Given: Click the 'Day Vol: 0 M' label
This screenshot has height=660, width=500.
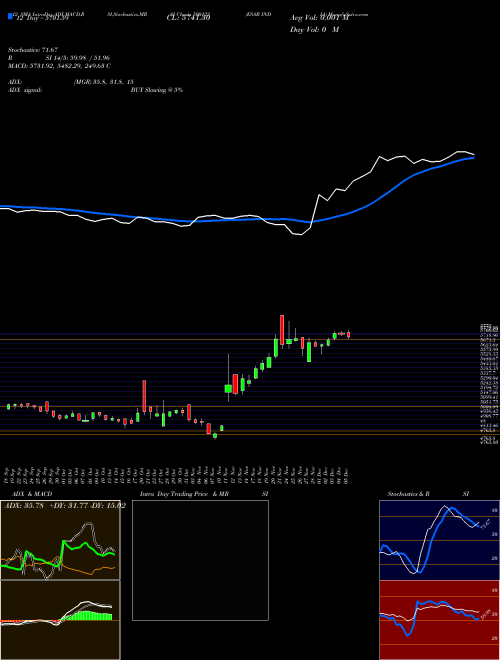Looking at the screenshot, I should pos(314,29).
